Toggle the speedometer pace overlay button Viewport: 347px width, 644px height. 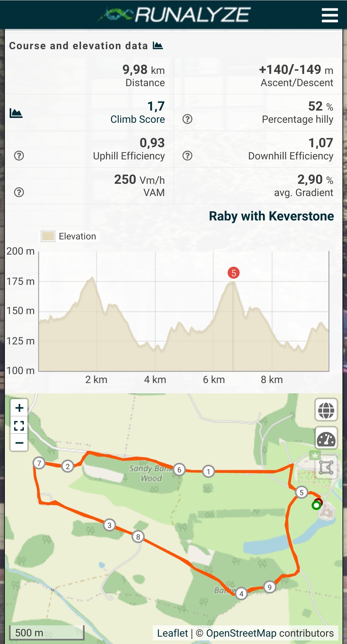pos(326,438)
